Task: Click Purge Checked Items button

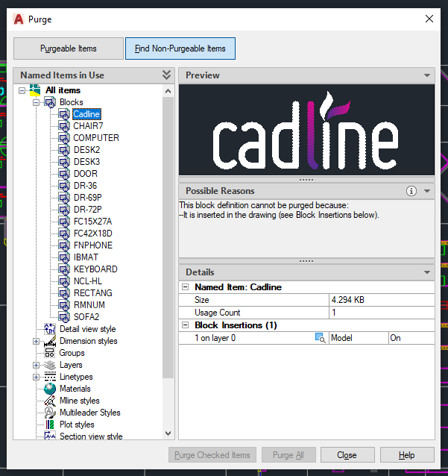Action: click(x=212, y=455)
